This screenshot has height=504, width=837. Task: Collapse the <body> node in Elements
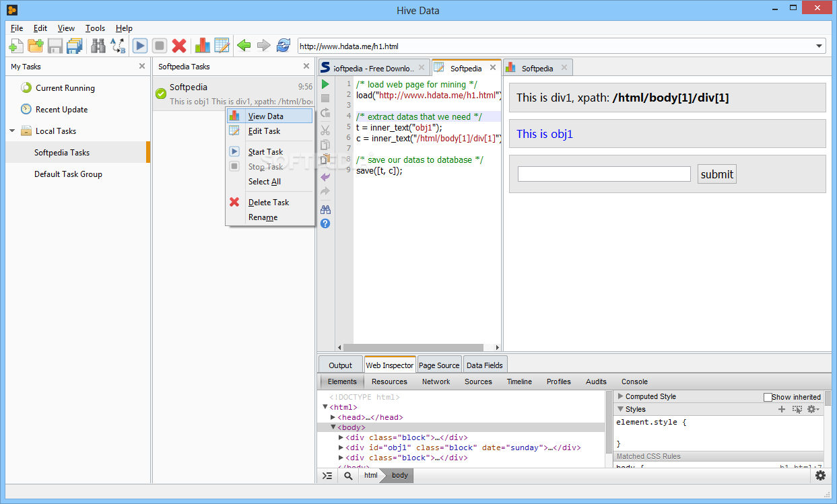click(333, 427)
